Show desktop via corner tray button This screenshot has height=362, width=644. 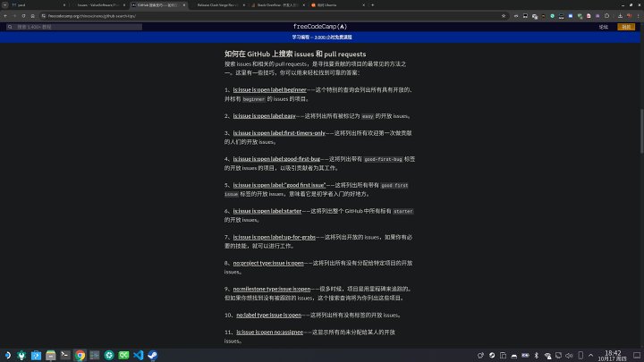tap(637, 356)
